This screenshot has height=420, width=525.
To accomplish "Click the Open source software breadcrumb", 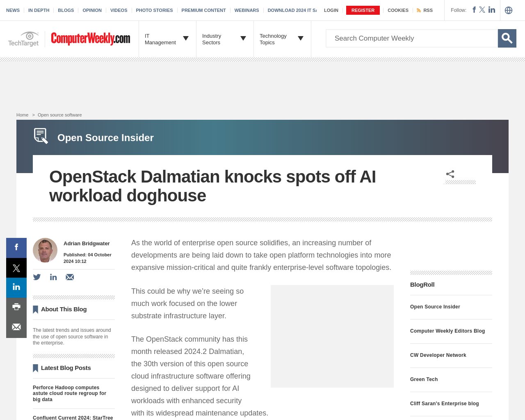I will [x=59, y=115].
